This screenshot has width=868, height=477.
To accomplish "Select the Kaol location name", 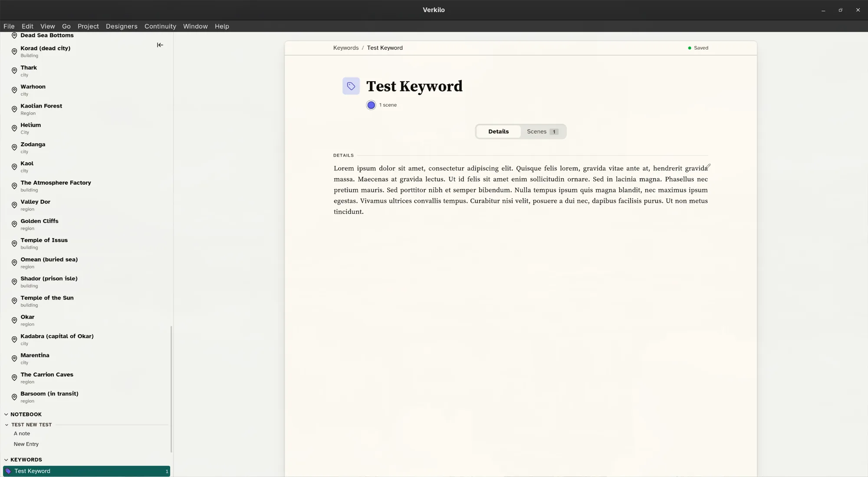I will point(27,163).
